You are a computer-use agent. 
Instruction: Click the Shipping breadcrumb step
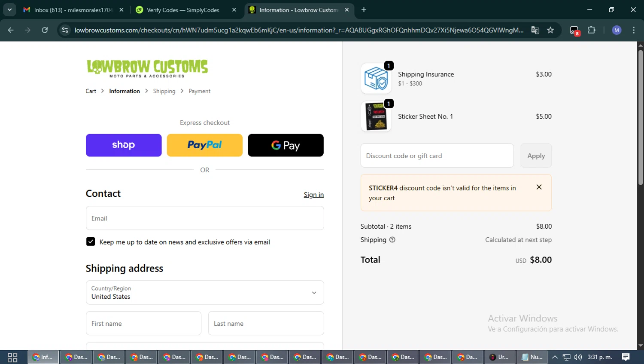(x=164, y=91)
